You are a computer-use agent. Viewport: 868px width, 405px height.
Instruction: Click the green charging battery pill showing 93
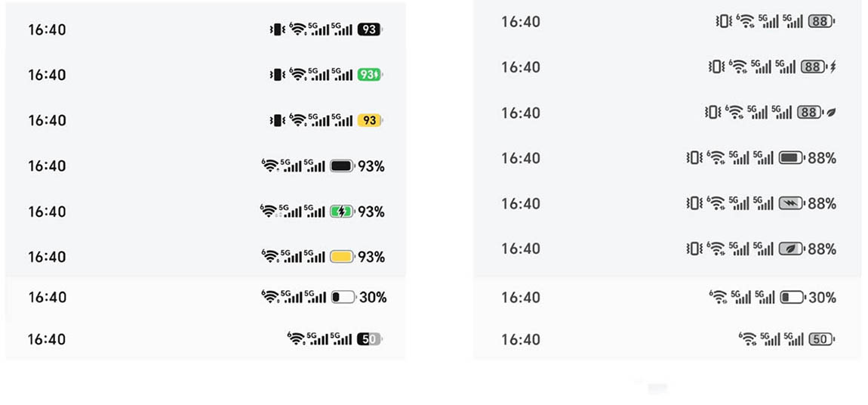pyautogui.click(x=369, y=75)
